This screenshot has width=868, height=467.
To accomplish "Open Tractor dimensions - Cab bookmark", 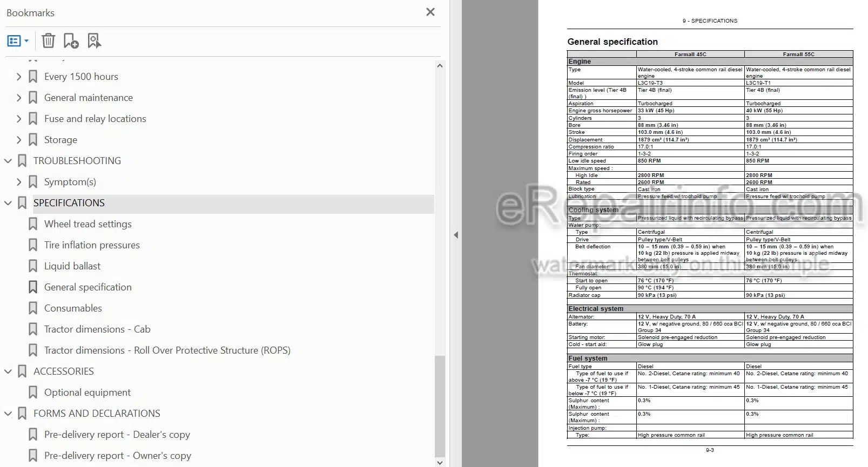I will point(97,329).
